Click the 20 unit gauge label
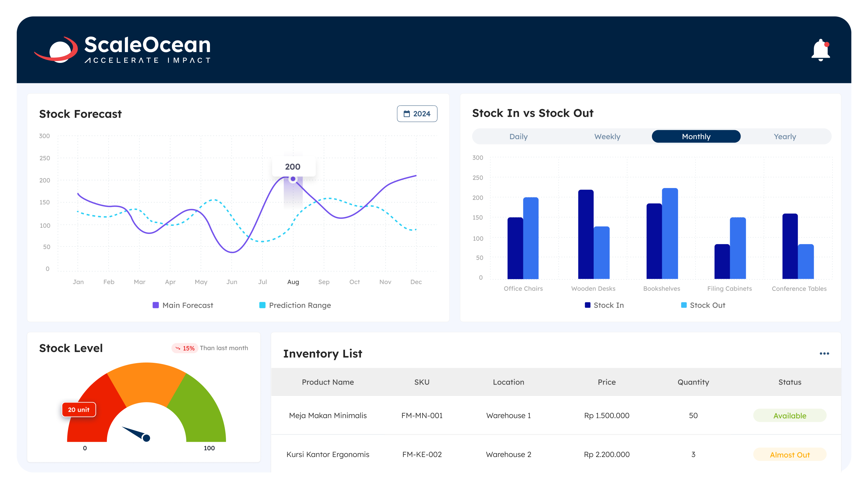 tap(79, 410)
